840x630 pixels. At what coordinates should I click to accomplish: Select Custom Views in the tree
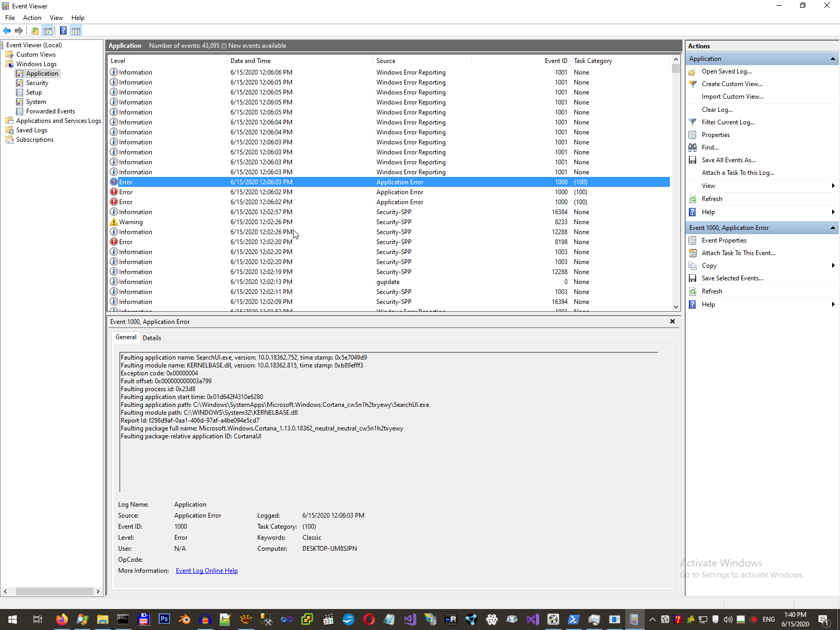point(36,55)
